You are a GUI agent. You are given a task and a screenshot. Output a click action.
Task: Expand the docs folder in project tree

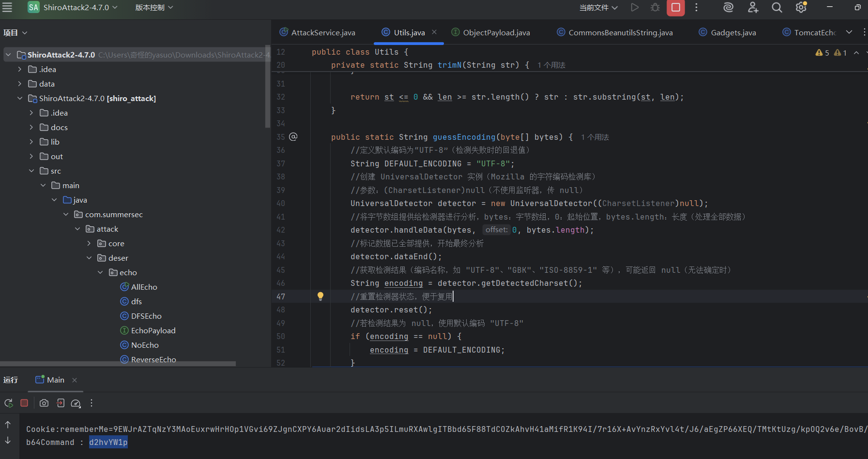[31, 127]
